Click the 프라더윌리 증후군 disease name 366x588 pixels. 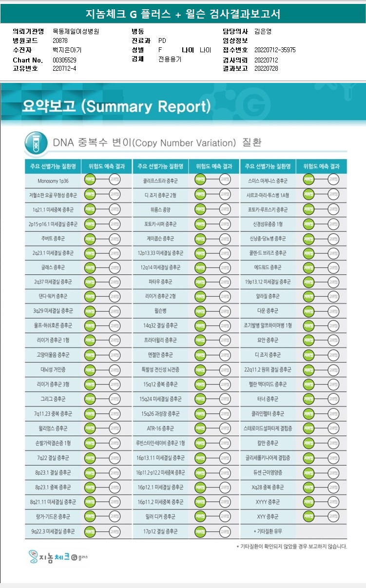(x=160, y=340)
